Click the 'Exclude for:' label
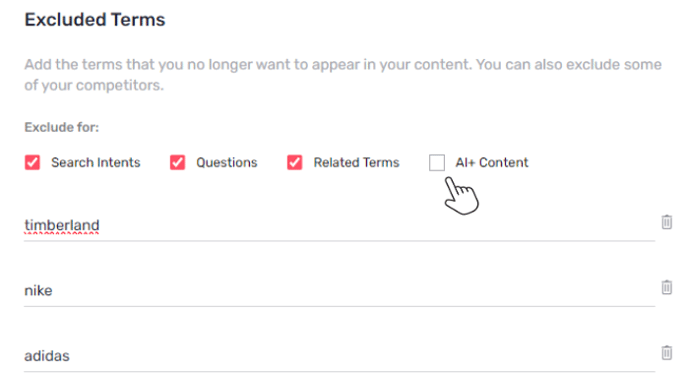688x373 pixels. [x=61, y=127]
